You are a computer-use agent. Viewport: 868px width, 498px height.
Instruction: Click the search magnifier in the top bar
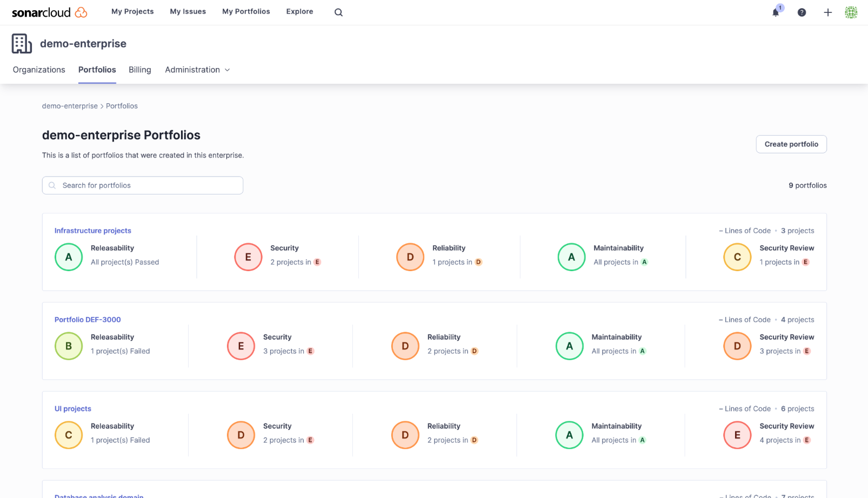pyautogui.click(x=338, y=12)
